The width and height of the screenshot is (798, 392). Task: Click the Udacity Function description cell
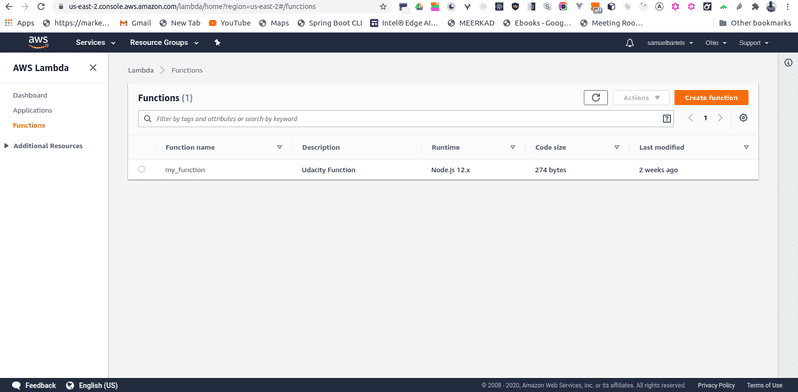pyautogui.click(x=329, y=170)
